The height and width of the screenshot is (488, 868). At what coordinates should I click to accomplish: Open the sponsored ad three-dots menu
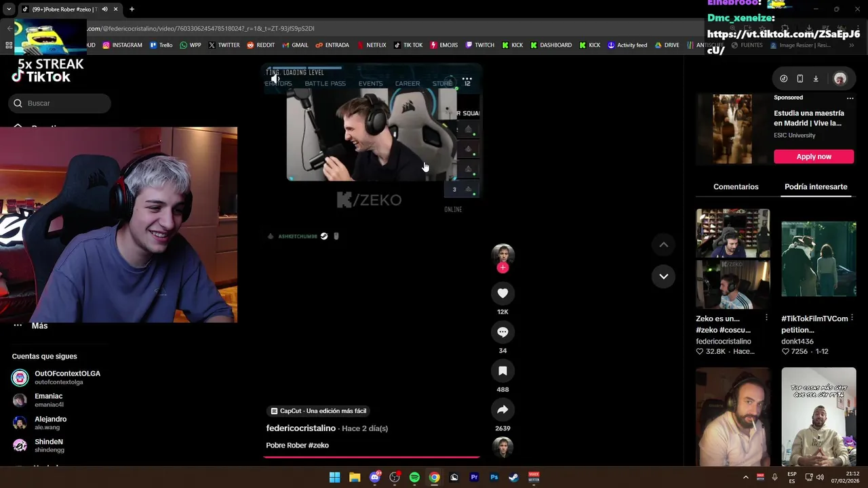point(850,98)
